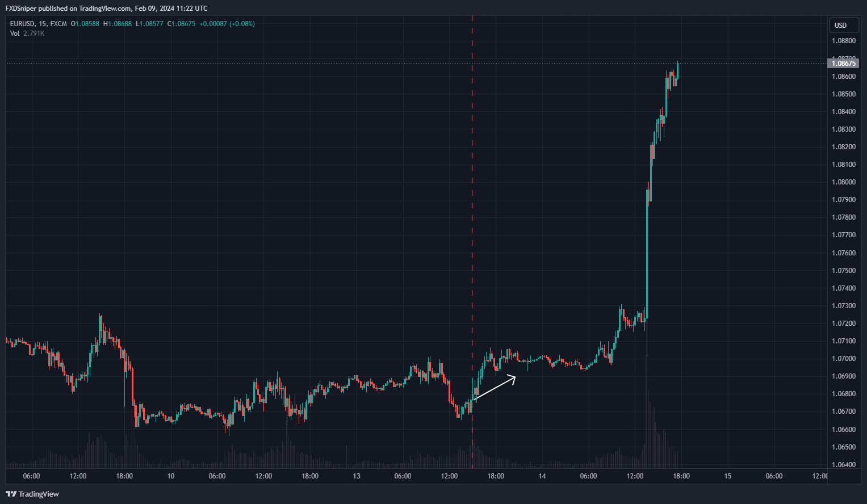Click the High value H1.08688

coord(118,24)
